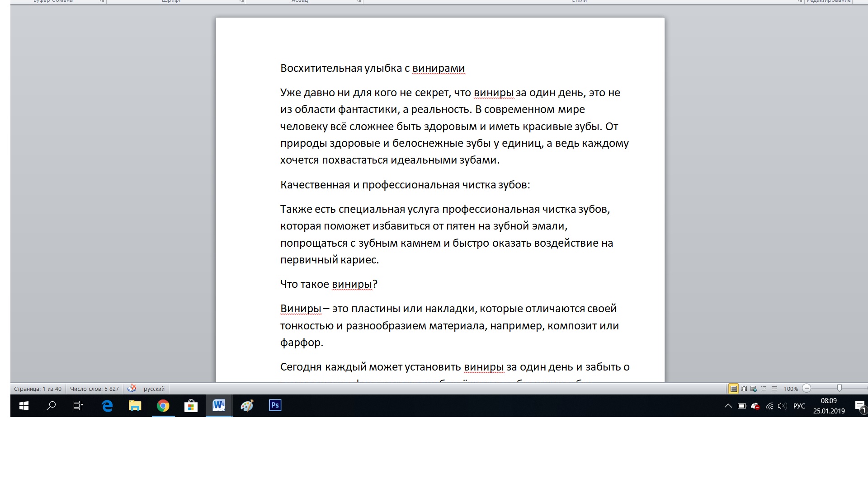Open Windows Start menu
Screen dimensions: 868x488
click(x=24, y=406)
